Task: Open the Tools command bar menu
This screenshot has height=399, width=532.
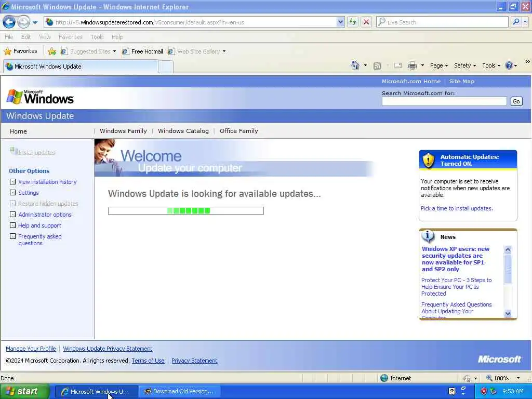Action: [491, 65]
